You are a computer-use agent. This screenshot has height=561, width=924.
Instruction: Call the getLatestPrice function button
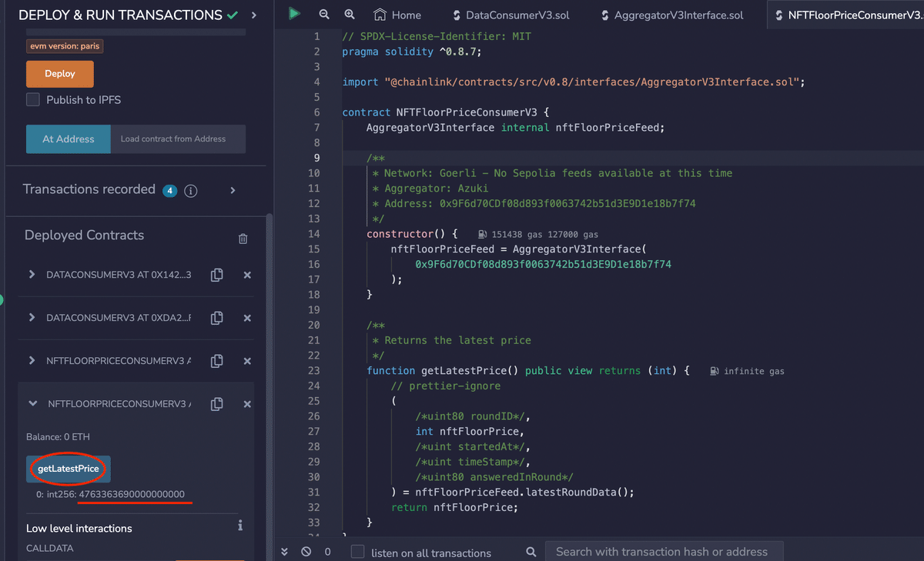pos(69,469)
